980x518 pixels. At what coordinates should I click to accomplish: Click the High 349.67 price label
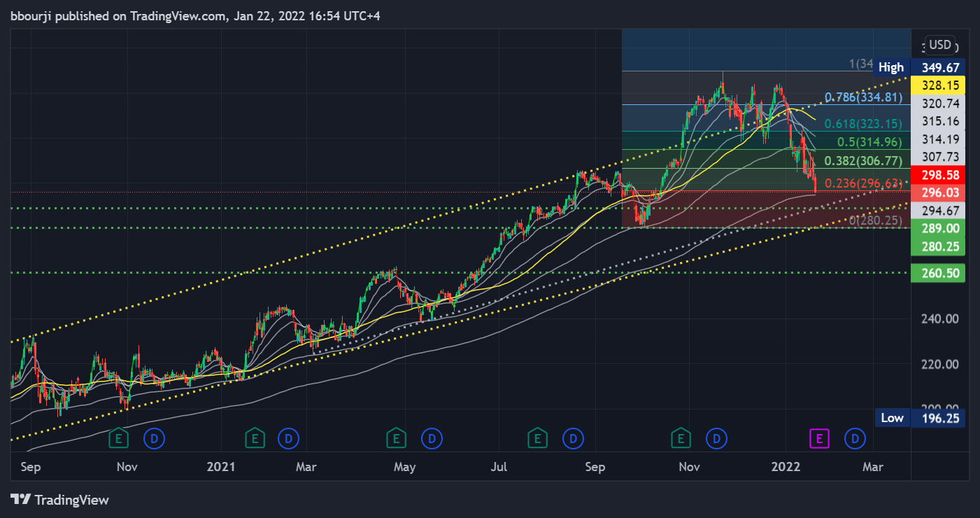[x=921, y=67]
